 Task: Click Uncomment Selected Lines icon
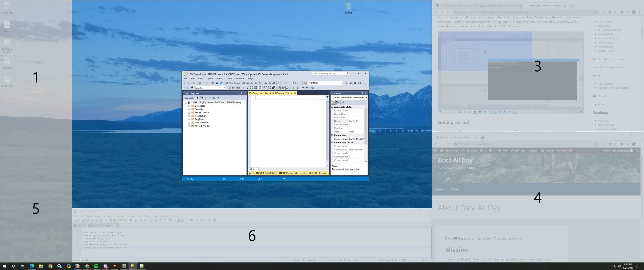[297, 88]
